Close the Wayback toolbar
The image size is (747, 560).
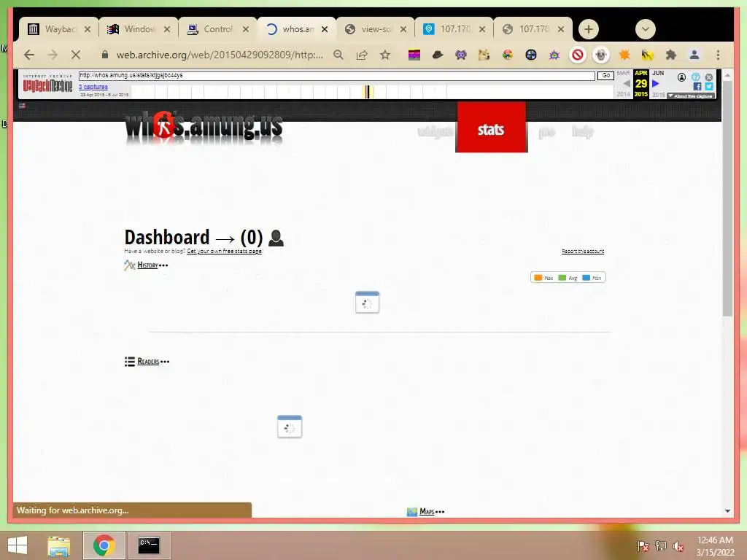pyautogui.click(x=709, y=77)
